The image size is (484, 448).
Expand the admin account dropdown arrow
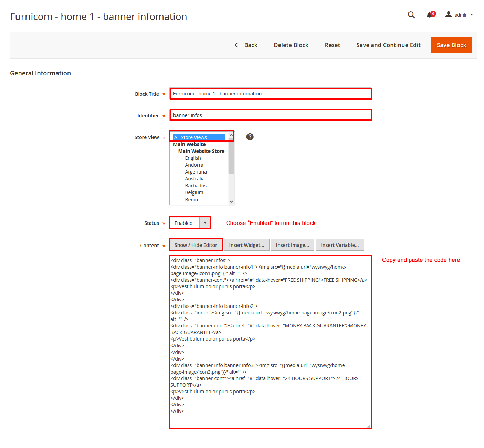[472, 15]
